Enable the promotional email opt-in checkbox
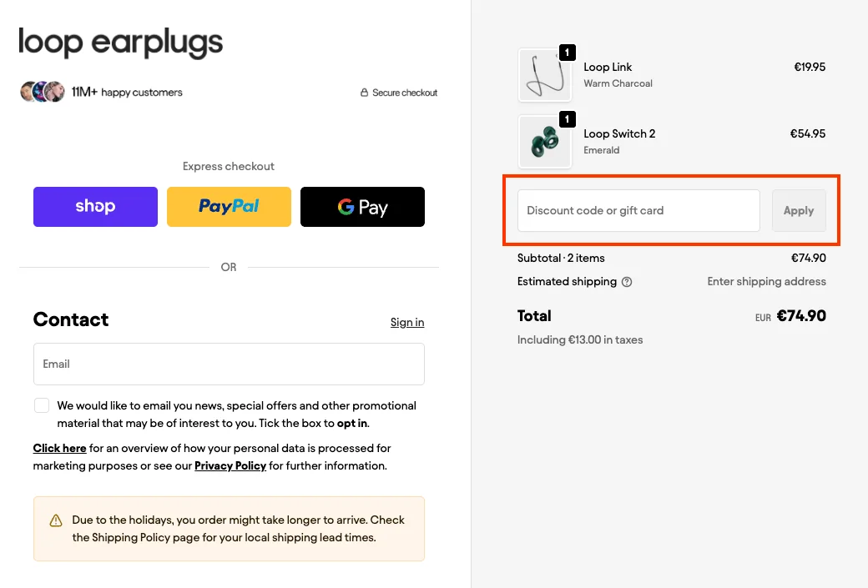 42,405
